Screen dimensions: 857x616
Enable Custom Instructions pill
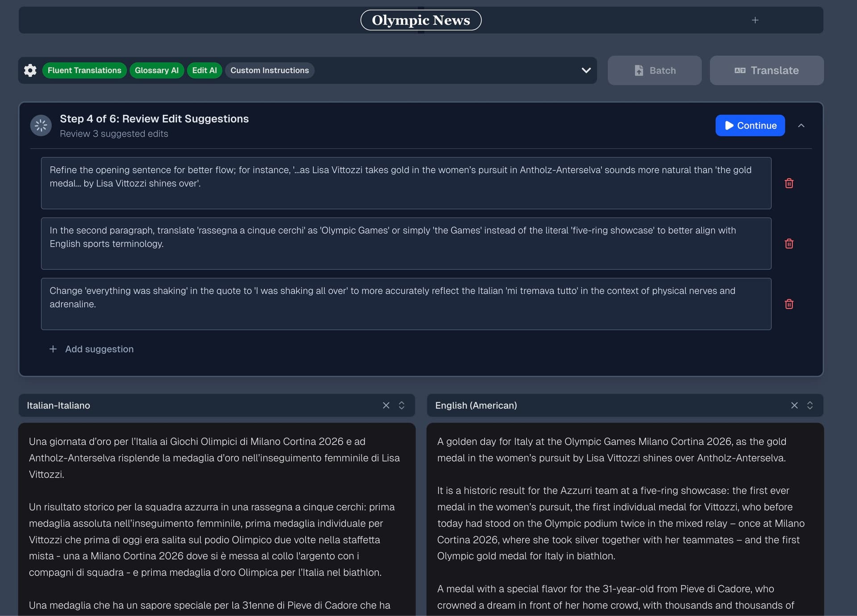269,70
